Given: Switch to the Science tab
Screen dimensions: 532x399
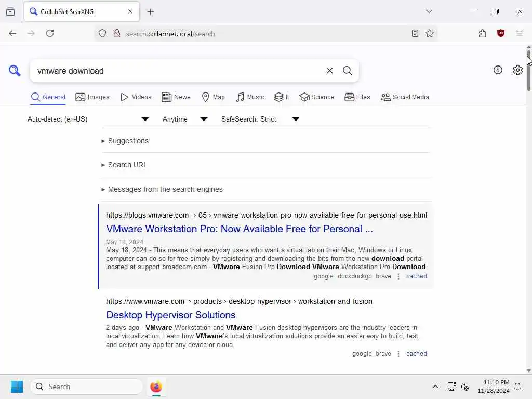Looking at the screenshot, I should point(316,97).
